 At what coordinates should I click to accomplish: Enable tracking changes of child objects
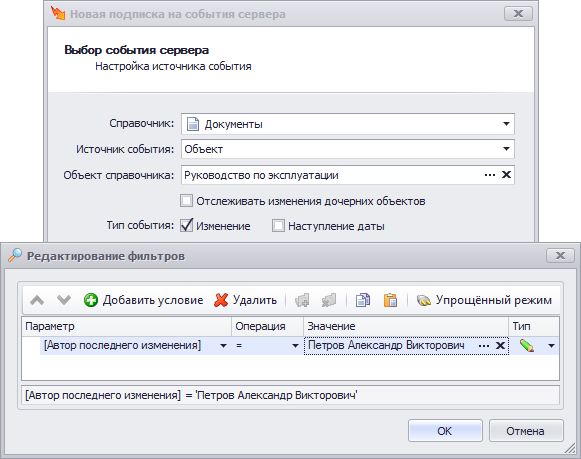click(186, 201)
